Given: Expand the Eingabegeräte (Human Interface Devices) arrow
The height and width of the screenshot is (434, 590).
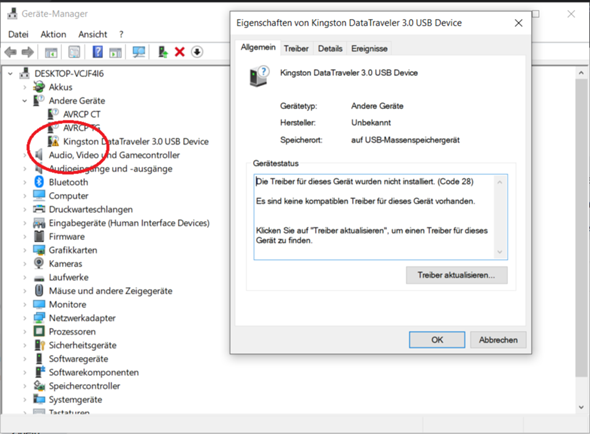Looking at the screenshot, I should pos(25,223).
